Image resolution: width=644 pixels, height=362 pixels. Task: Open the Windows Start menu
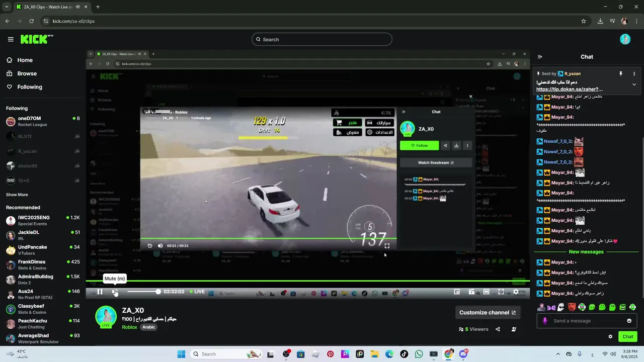(181, 354)
